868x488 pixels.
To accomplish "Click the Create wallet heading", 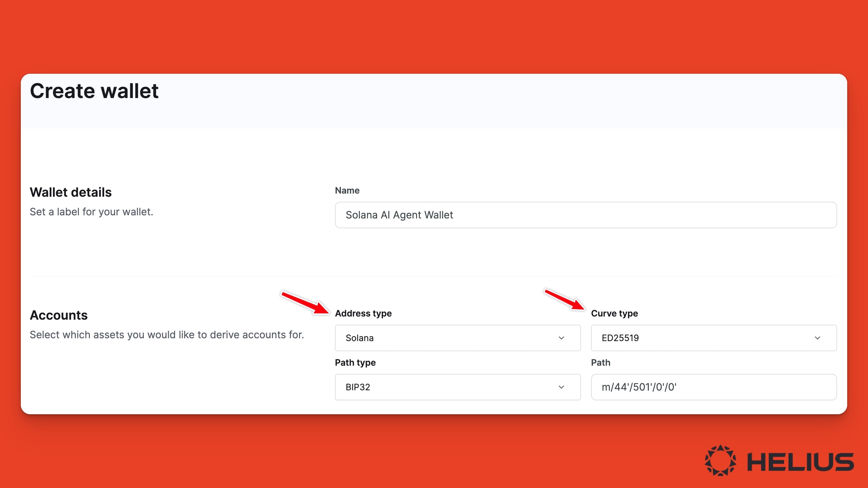I will [94, 91].
